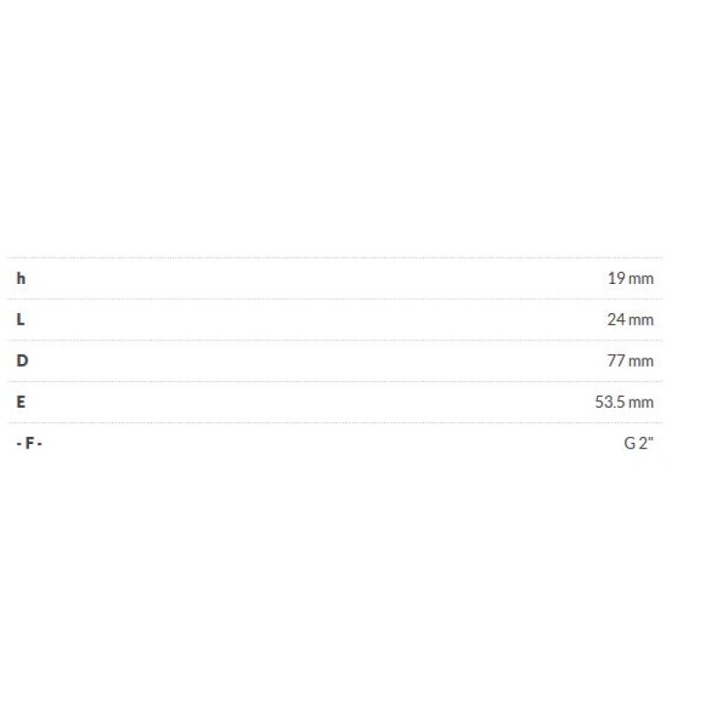Click the bold 'h' row label
728x728 pixels.
pos(21,278)
